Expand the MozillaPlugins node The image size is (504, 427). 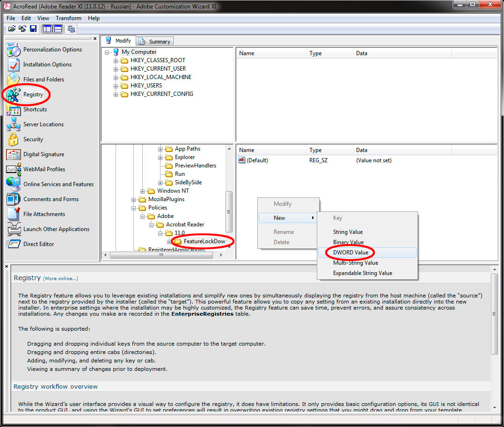(x=133, y=200)
